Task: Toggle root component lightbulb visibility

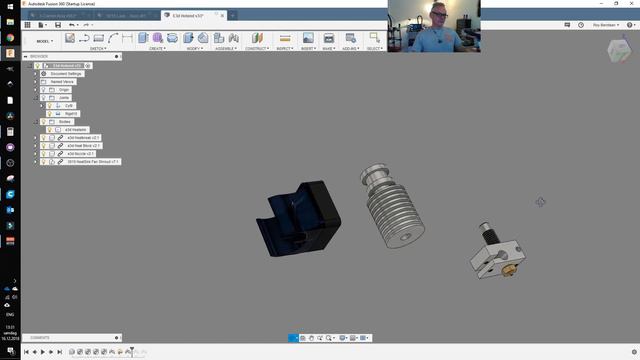Action: [38, 66]
